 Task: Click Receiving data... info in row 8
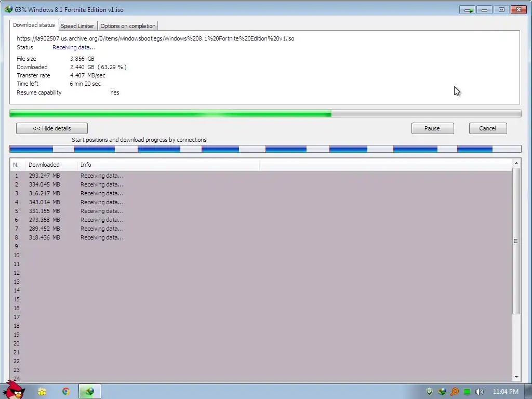click(x=102, y=237)
